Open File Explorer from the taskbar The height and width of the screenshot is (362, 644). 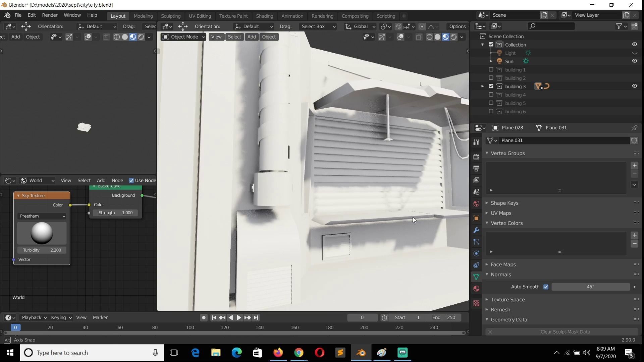[x=216, y=353]
